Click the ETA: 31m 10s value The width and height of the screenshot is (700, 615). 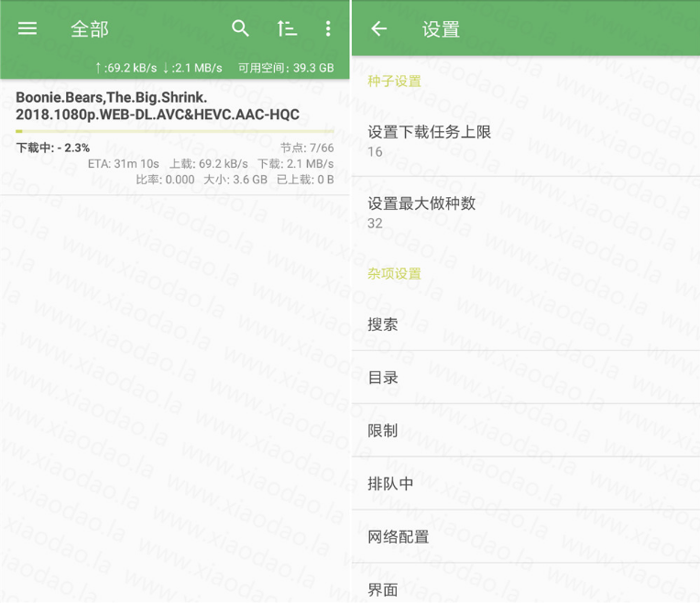coord(123,164)
